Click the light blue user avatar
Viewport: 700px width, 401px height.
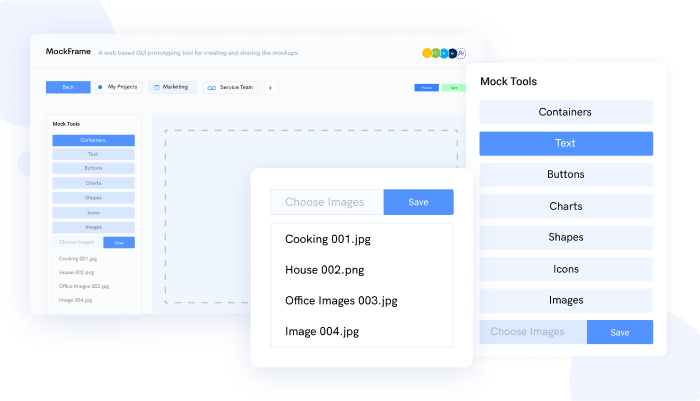[444, 53]
